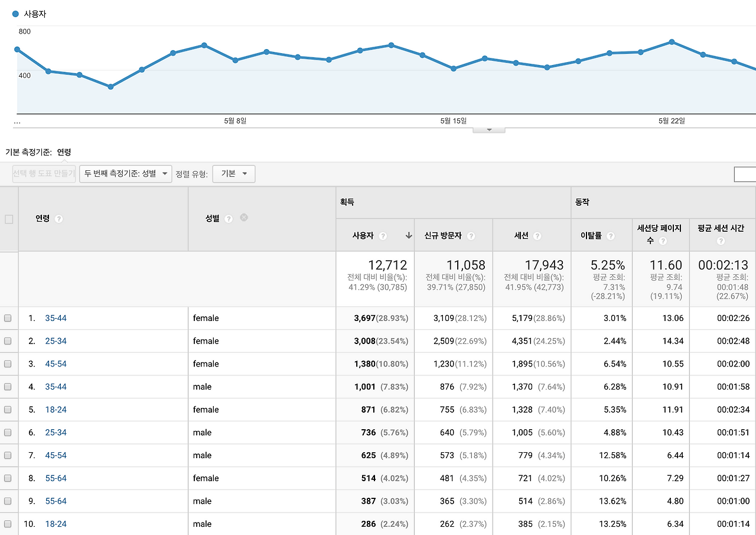
Task: Open the 45-54 link in row 7
Action: 56,455
